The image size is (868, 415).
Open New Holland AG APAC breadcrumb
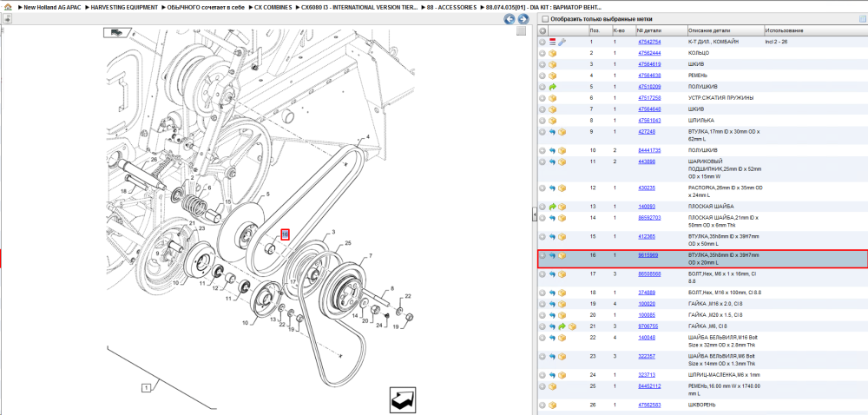51,7
